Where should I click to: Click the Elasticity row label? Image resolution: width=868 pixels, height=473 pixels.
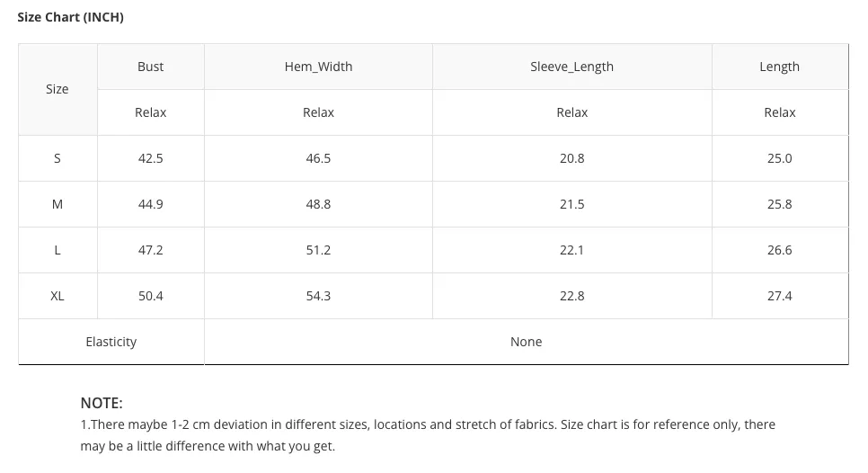tap(111, 342)
